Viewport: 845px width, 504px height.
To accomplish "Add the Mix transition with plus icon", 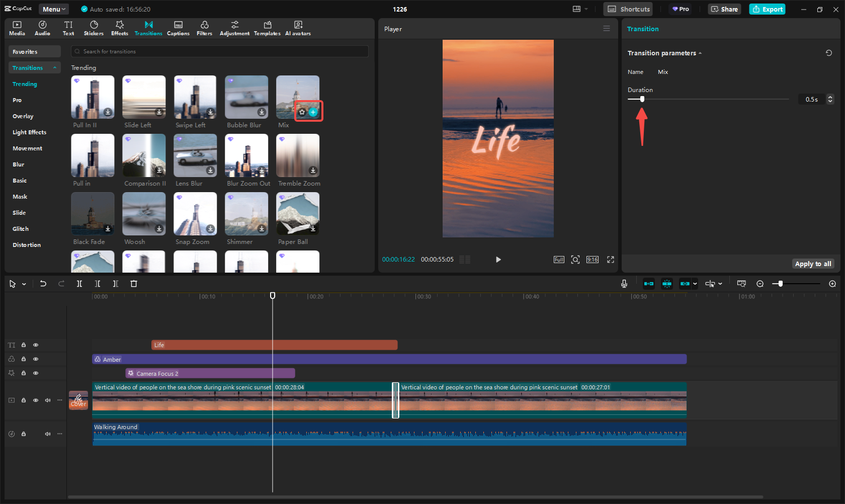I will point(313,112).
